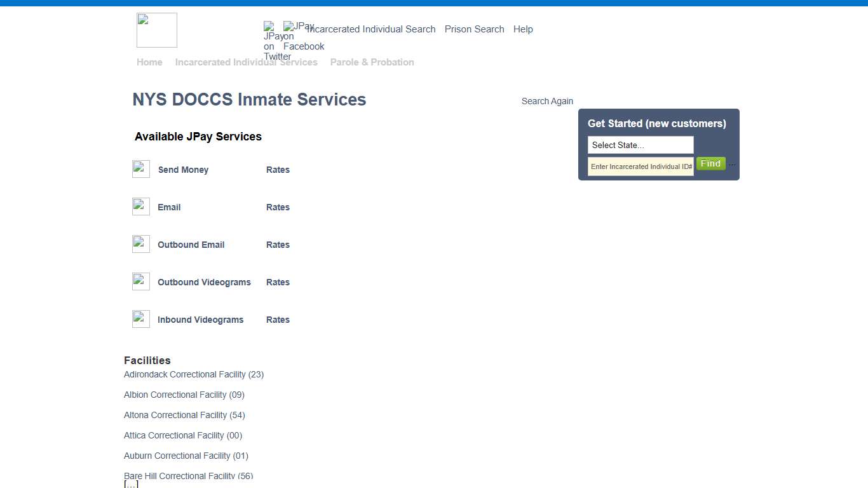Select the Send Money service icon
Viewport: 868px width, 488px height.
(140, 168)
